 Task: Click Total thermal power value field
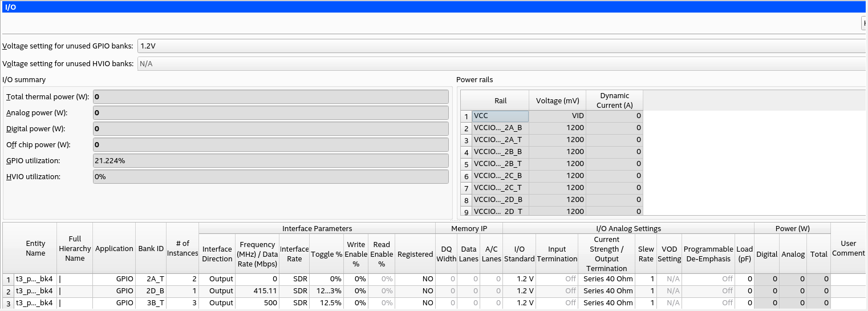270,97
